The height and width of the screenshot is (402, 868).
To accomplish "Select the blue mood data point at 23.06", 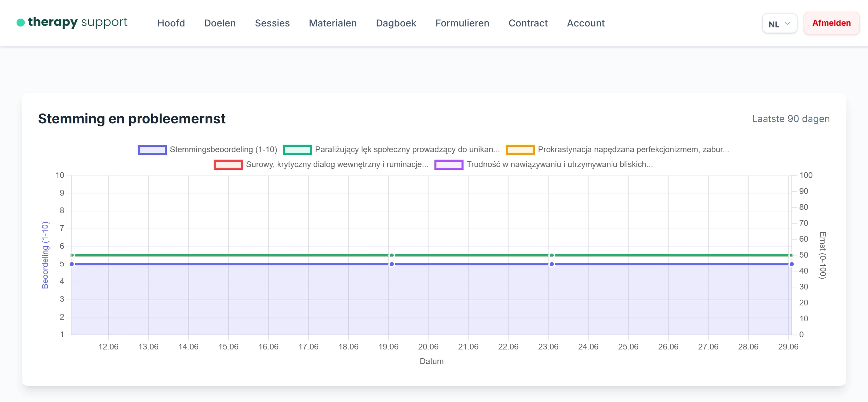I will tap(552, 264).
